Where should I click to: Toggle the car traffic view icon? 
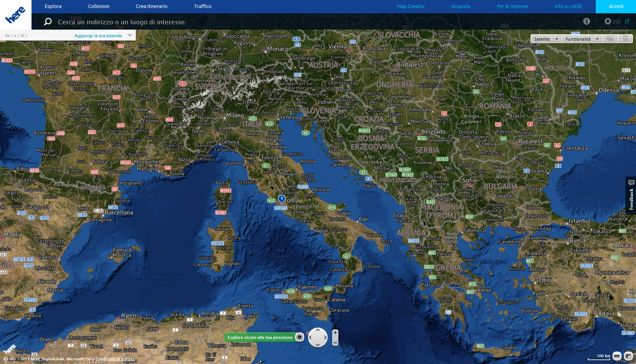click(x=610, y=39)
